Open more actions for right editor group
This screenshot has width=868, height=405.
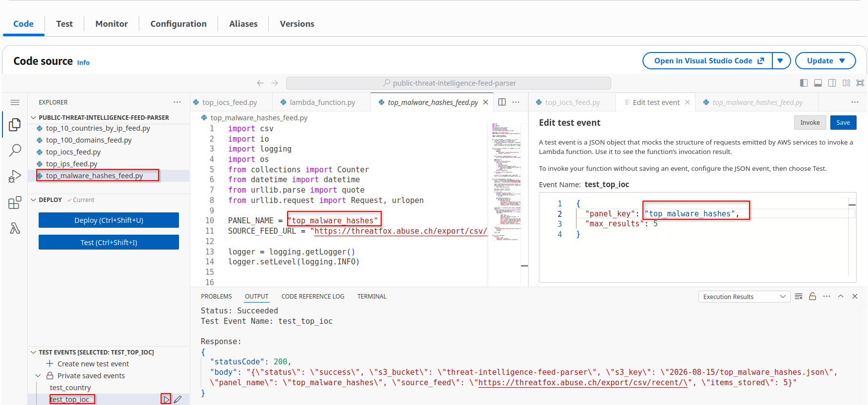tap(855, 102)
